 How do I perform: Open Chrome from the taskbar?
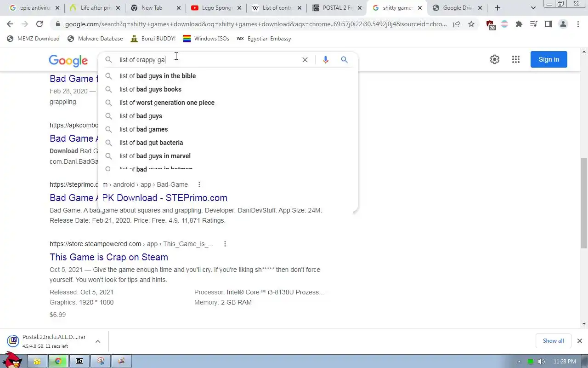(58, 361)
